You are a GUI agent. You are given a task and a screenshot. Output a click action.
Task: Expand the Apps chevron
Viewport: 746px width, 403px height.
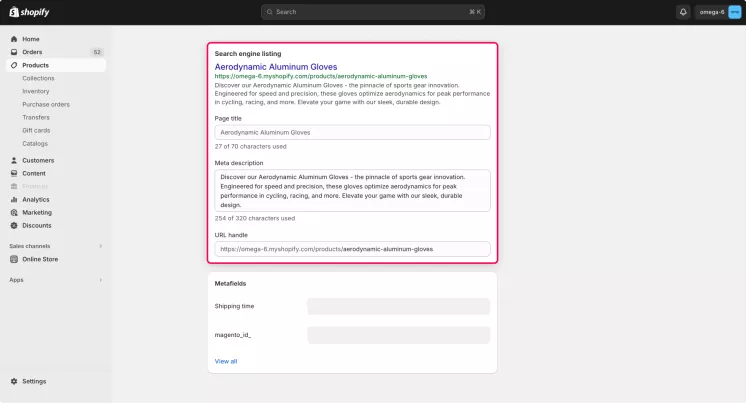point(100,280)
